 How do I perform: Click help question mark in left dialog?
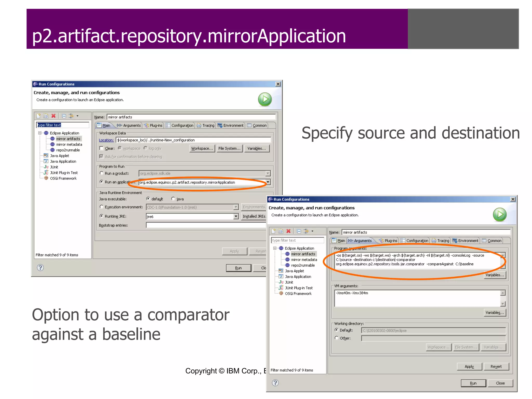click(x=40, y=268)
